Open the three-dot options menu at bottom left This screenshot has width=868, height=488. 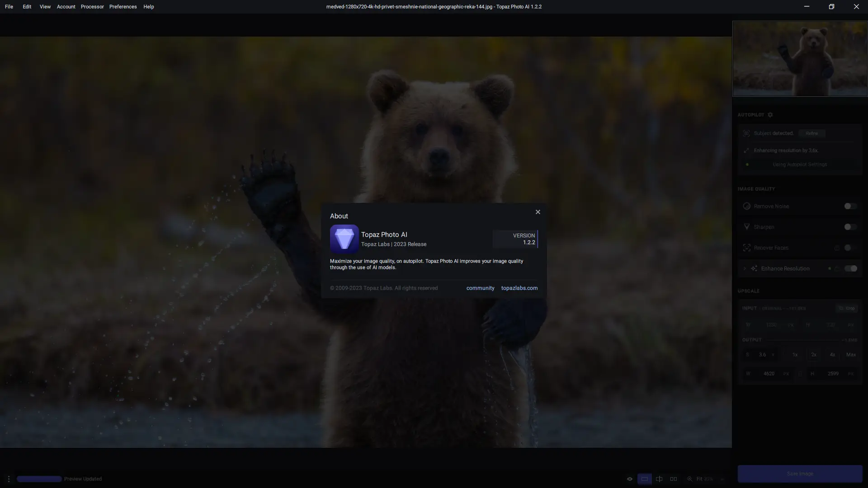[9, 479]
